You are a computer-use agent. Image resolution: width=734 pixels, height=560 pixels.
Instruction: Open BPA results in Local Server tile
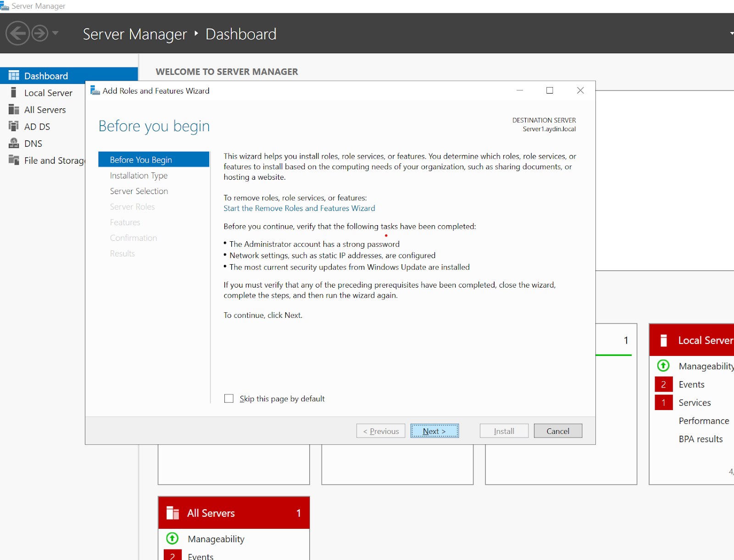[701, 439]
